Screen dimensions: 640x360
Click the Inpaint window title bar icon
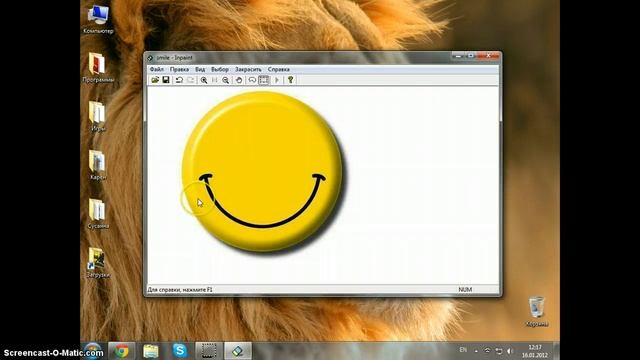[x=151, y=58]
